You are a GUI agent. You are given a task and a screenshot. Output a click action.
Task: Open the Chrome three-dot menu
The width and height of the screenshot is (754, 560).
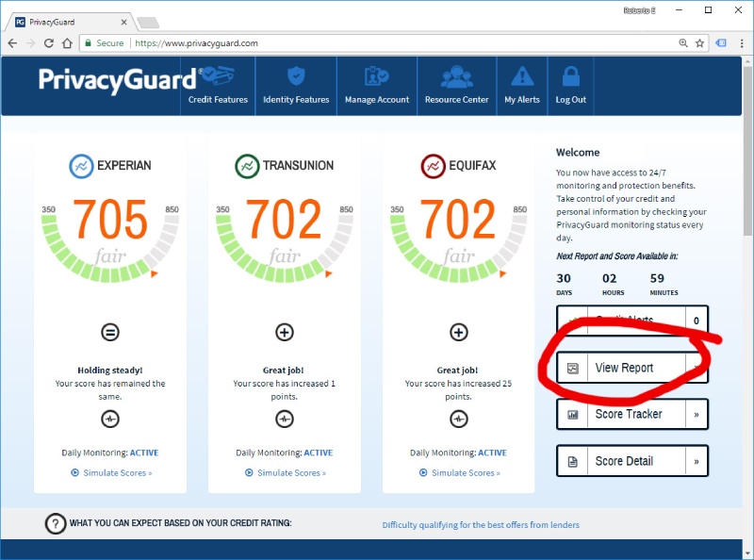click(x=742, y=43)
